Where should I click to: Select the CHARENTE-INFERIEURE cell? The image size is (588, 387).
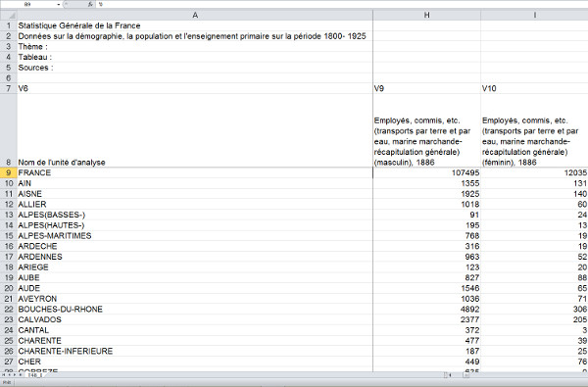tap(195, 352)
